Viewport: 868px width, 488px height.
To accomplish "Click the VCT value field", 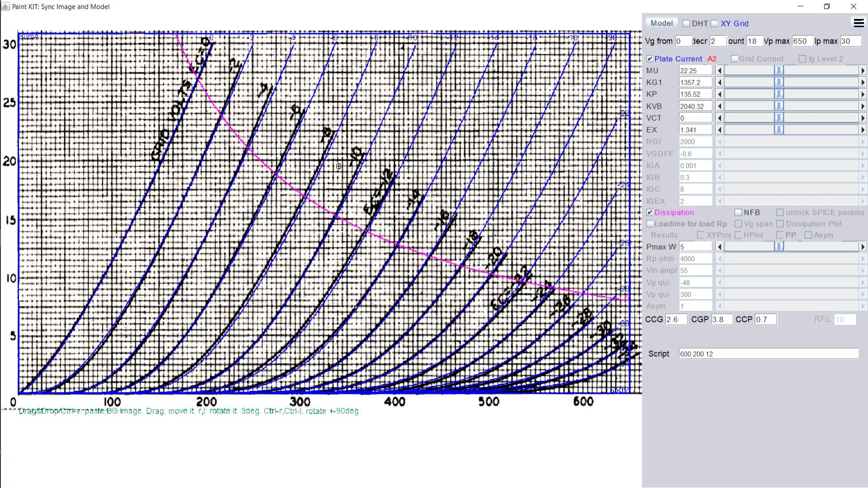I will click(x=695, y=118).
